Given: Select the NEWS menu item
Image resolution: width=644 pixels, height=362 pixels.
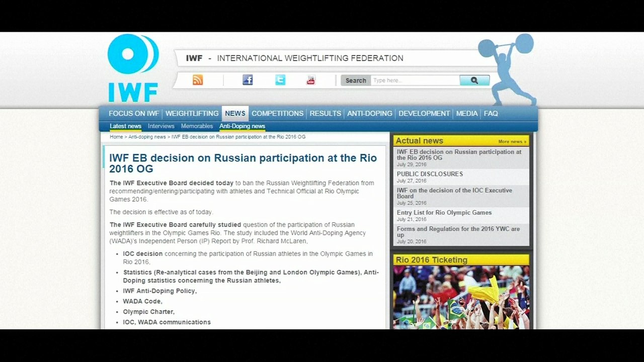Looking at the screenshot, I should pos(235,114).
